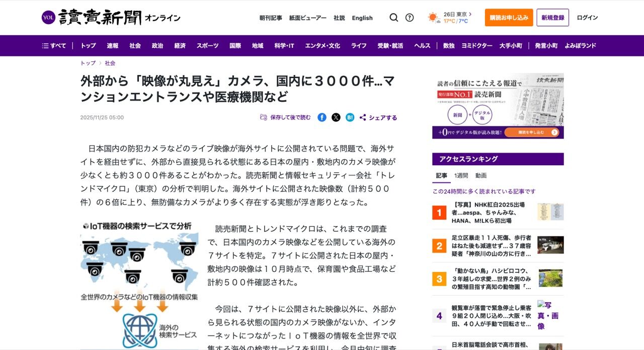Click the Yomiuri subscription banner ad
The image size is (644, 350).
tap(498, 106)
